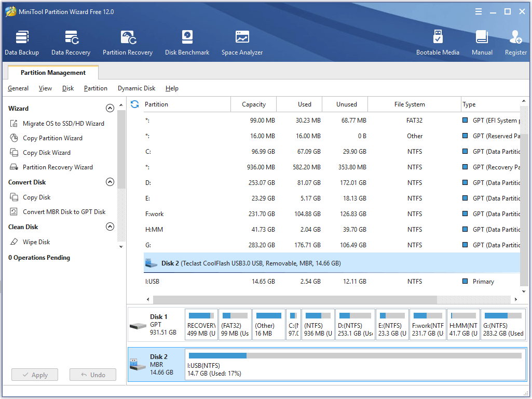Select the D: partition row in list
Screen dimensions: 532x399
pos(332,183)
